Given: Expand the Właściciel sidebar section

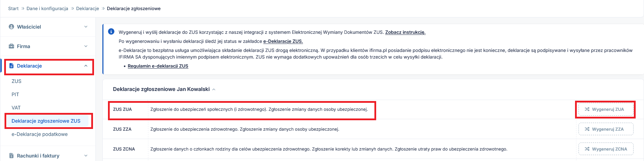Looking at the screenshot, I should tap(86, 27).
